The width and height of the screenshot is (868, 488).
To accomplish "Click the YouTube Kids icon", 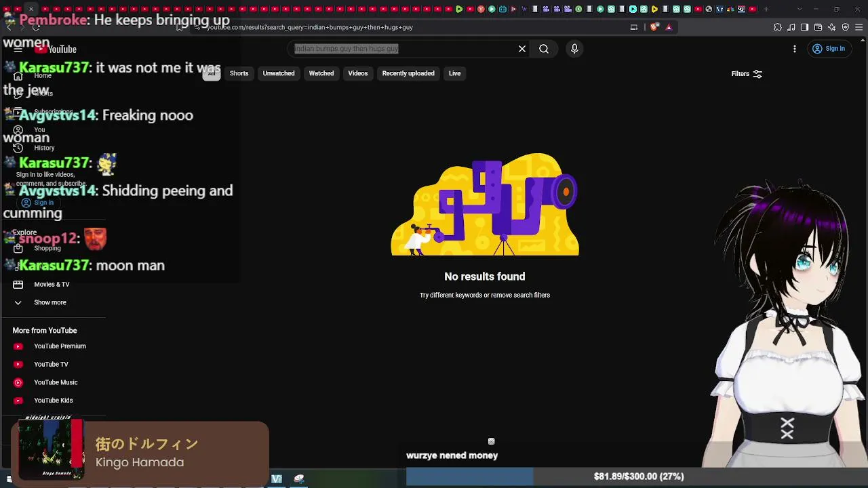I will coord(18,401).
